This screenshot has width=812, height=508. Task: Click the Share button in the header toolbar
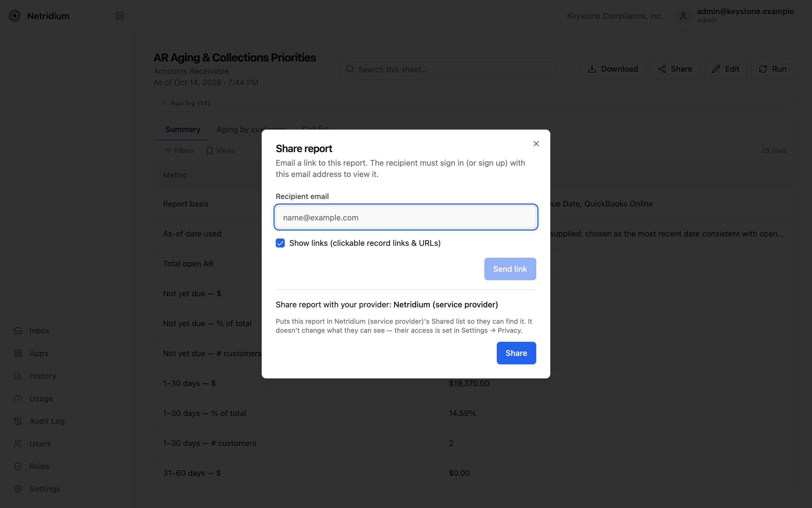pyautogui.click(x=675, y=69)
